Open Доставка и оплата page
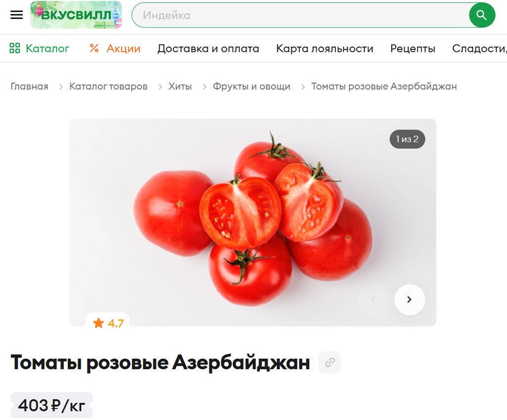Viewport: 507px width, 420px height. [x=208, y=48]
